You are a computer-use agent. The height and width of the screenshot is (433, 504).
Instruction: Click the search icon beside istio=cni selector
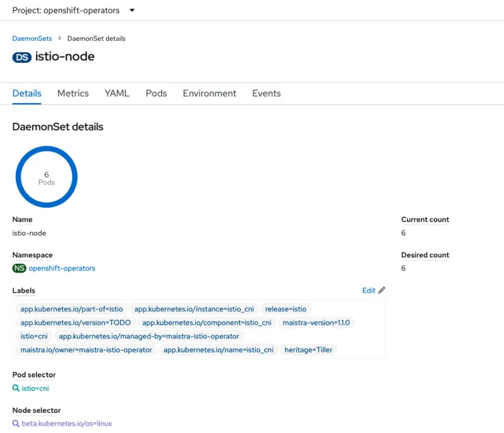click(15, 388)
